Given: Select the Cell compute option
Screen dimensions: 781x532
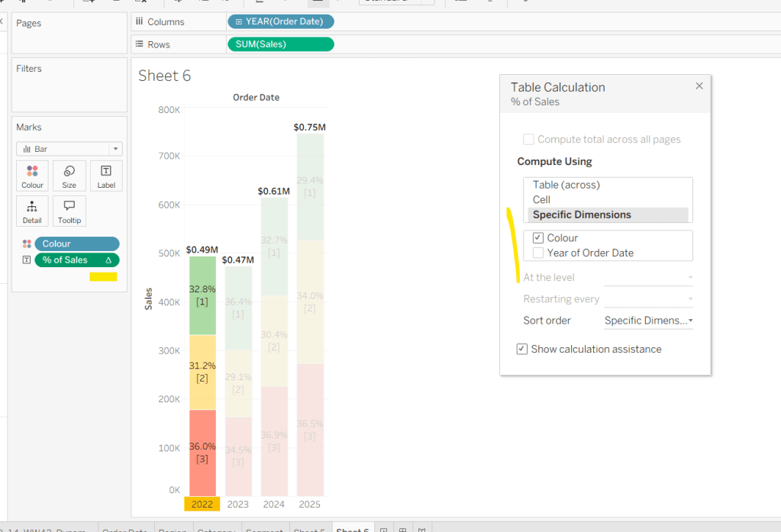Looking at the screenshot, I should coord(541,199).
